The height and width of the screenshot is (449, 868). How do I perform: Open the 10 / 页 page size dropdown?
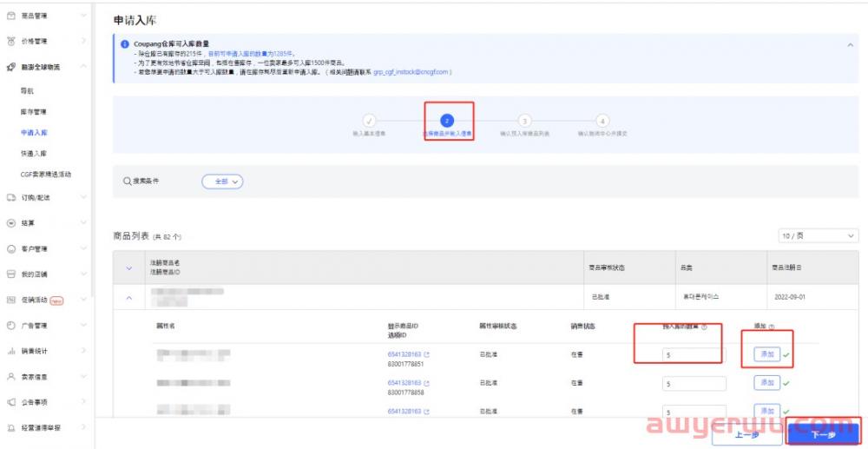818,236
